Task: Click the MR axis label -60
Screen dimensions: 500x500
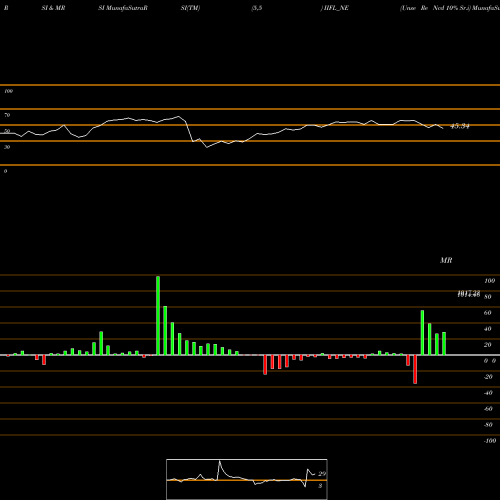Action: (x=488, y=409)
